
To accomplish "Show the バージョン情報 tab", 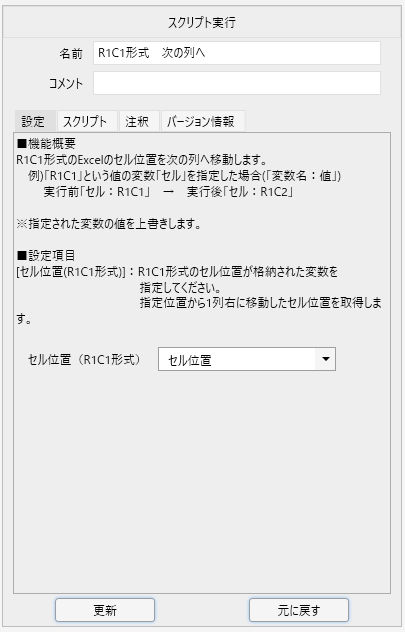I will coord(203,121).
